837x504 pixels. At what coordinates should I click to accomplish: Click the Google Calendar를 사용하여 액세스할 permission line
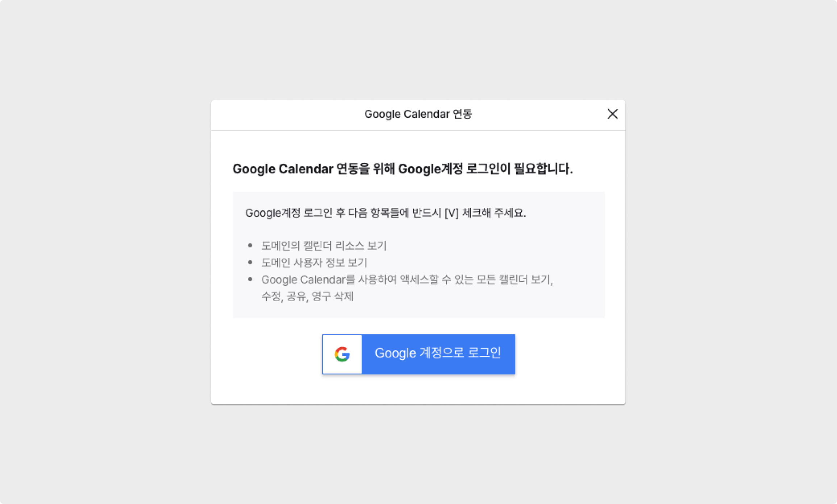[407, 279]
